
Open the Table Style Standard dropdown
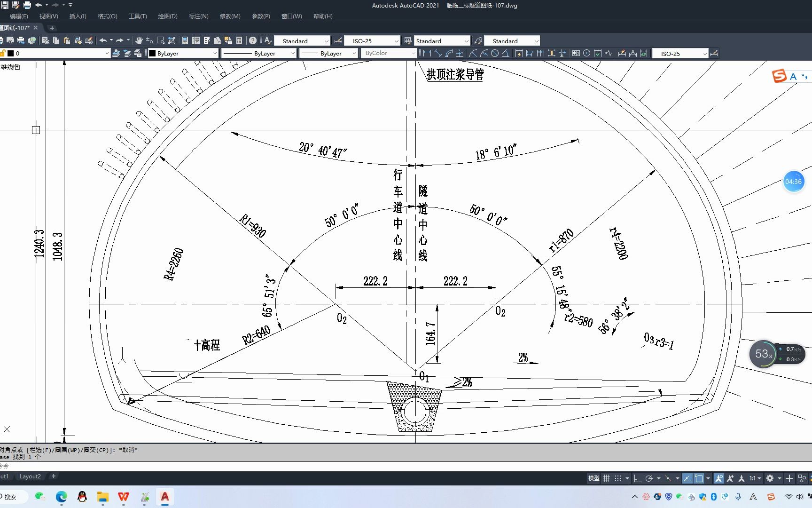pyautogui.click(x=442, y=41)
